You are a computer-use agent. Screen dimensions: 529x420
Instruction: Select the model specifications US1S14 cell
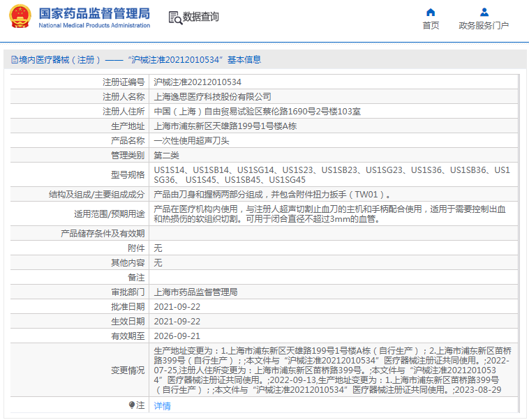332,174
